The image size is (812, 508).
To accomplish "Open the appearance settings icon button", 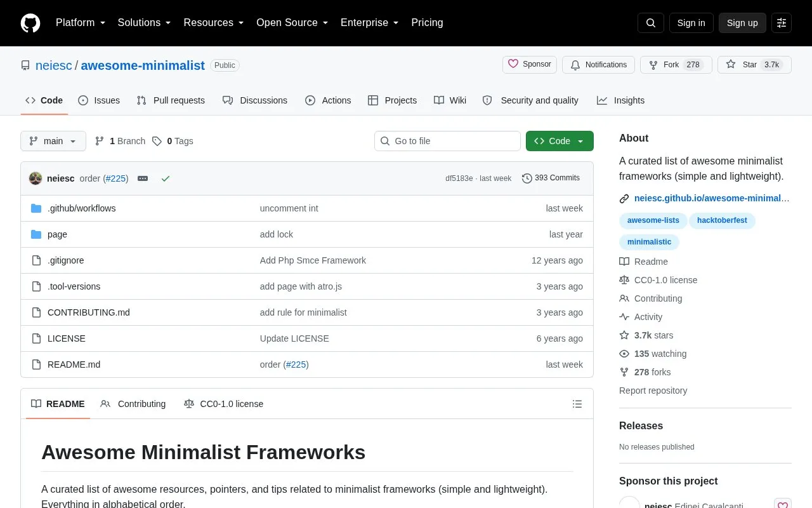I will coord(782,23).
